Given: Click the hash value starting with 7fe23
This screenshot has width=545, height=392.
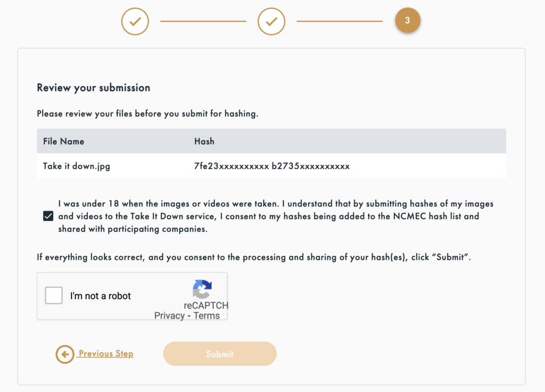Looking at the screenshot, I should tap(232, 166).
